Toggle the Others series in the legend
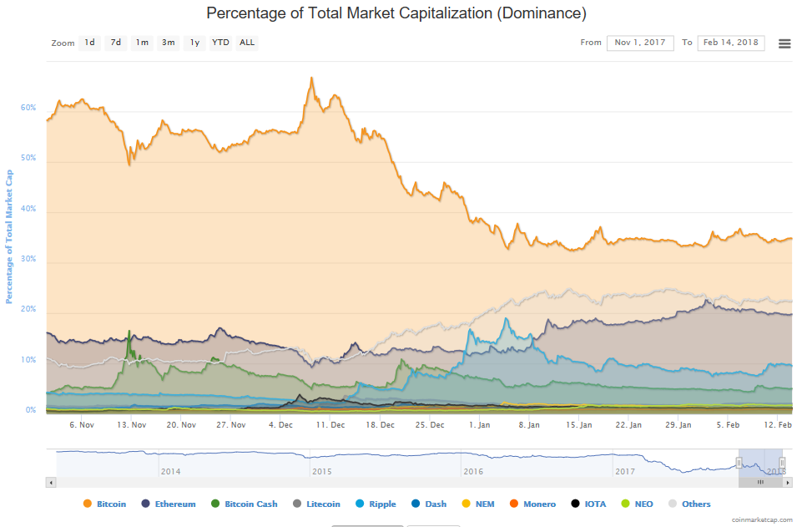This screenshot has height=527, width=812. point(696,504)
